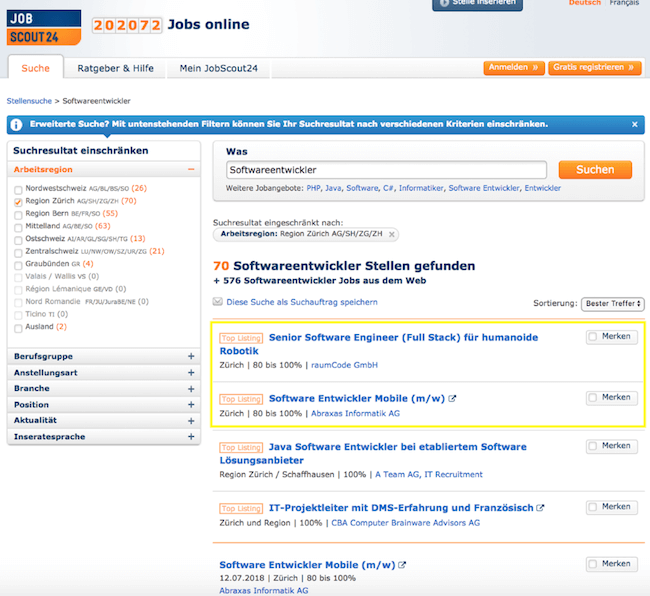This screenshot has width=650, height=596.
Task: Click Diese Suche als Suchauftrag speichern
Action: click(x=302, y=302)
